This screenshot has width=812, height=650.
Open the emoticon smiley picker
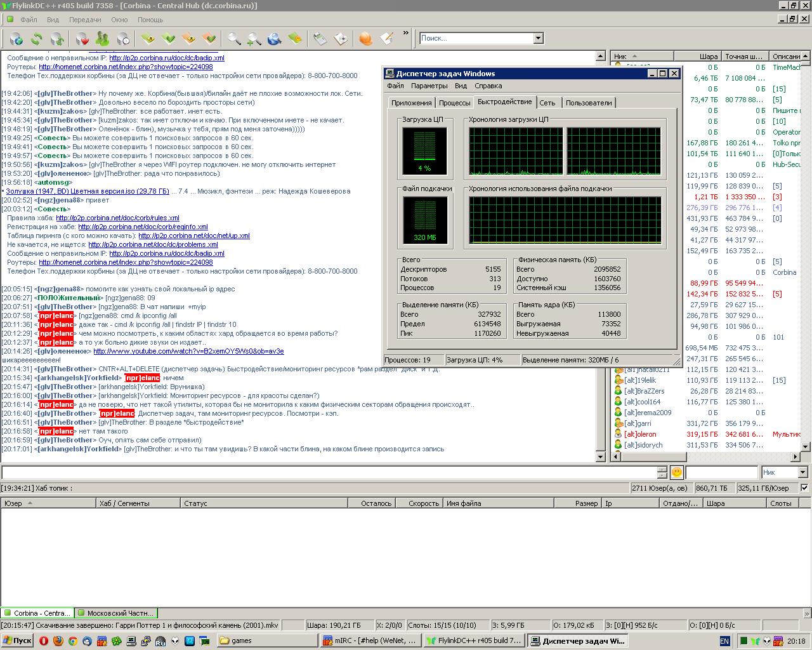click(x=676, y=472)
